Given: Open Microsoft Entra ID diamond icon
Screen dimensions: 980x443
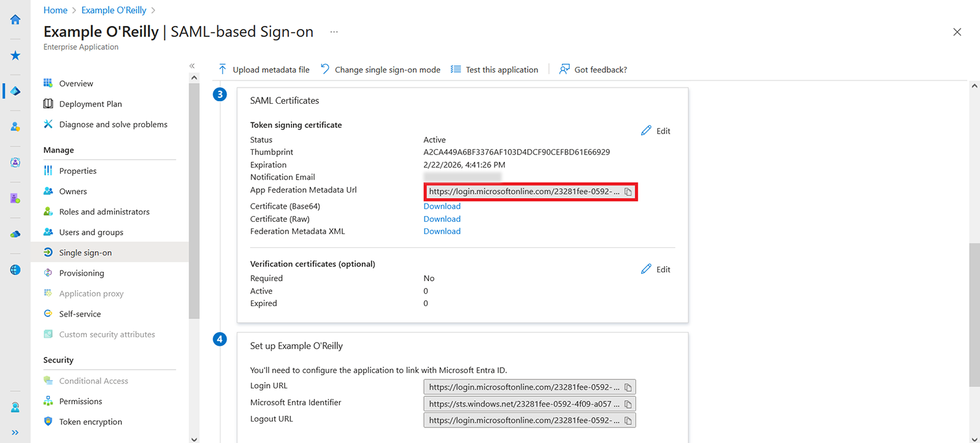Looking at the screenshot, I should click(x=16, y=91).
